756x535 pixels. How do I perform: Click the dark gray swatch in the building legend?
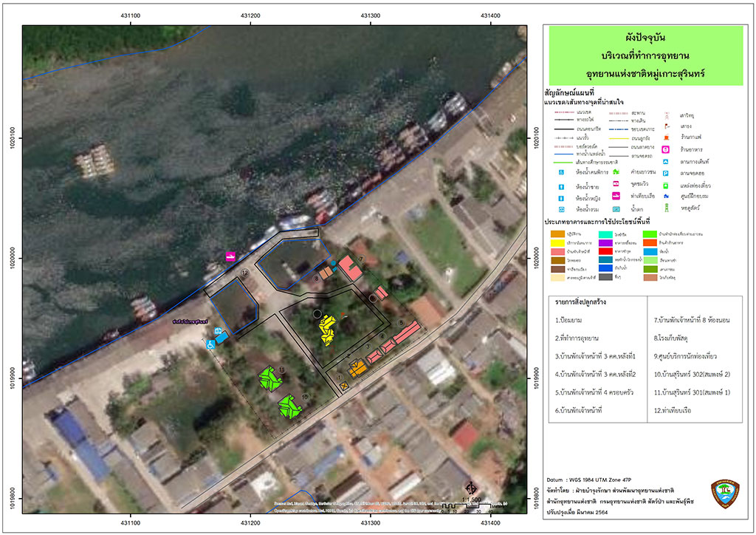(605, 277)
